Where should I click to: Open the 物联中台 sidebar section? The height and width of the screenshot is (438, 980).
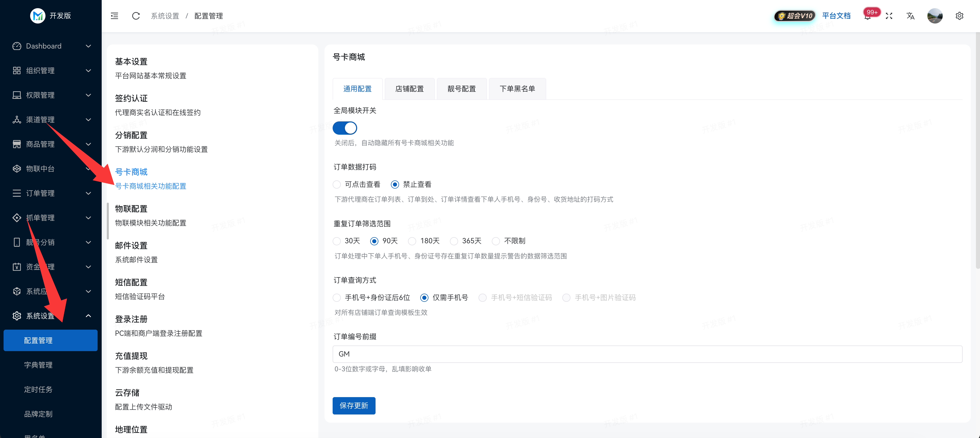tap(40, 169)
